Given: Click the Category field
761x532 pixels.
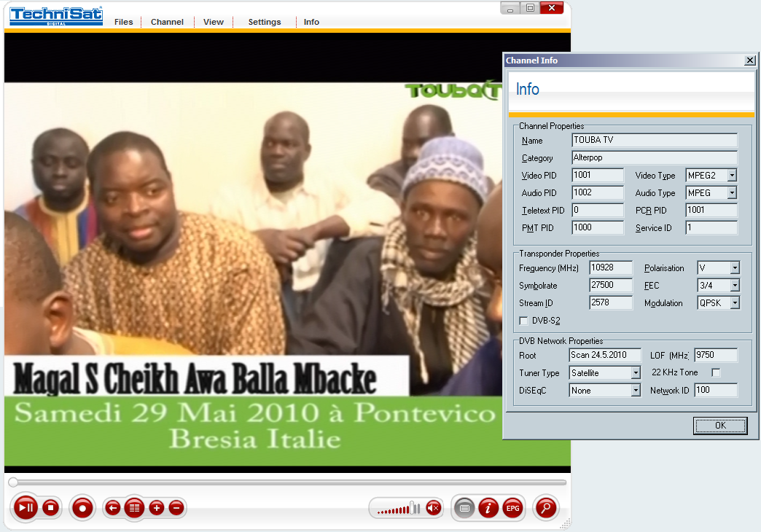Looking at the screenshot, I should pos(655,157).
